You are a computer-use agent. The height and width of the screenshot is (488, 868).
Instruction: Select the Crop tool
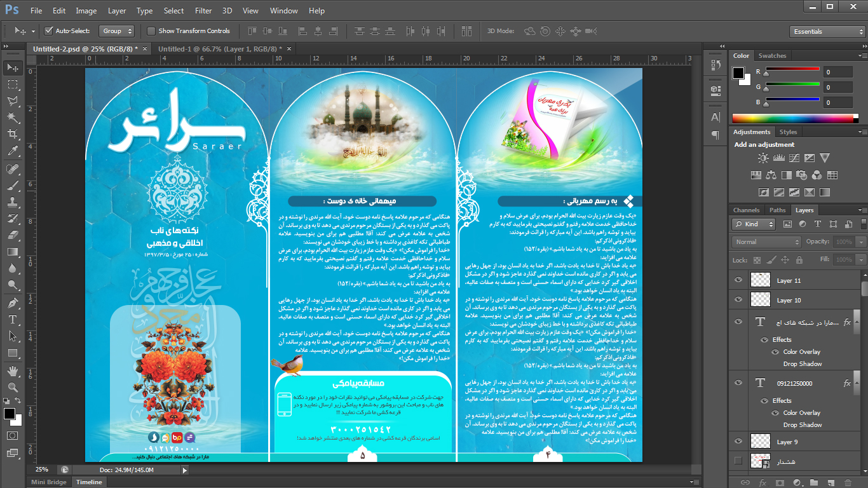[x=13, y=134]
